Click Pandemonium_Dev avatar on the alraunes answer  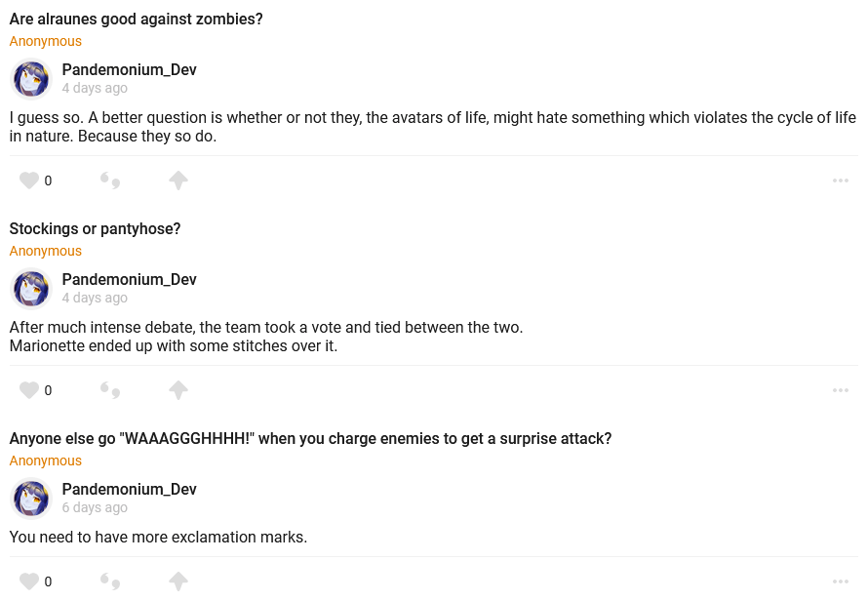point(31,79)
